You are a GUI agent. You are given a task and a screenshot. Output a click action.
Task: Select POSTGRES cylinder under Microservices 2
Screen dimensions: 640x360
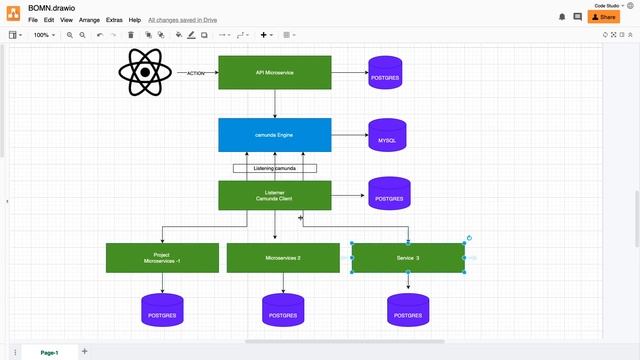coord(283,310)
